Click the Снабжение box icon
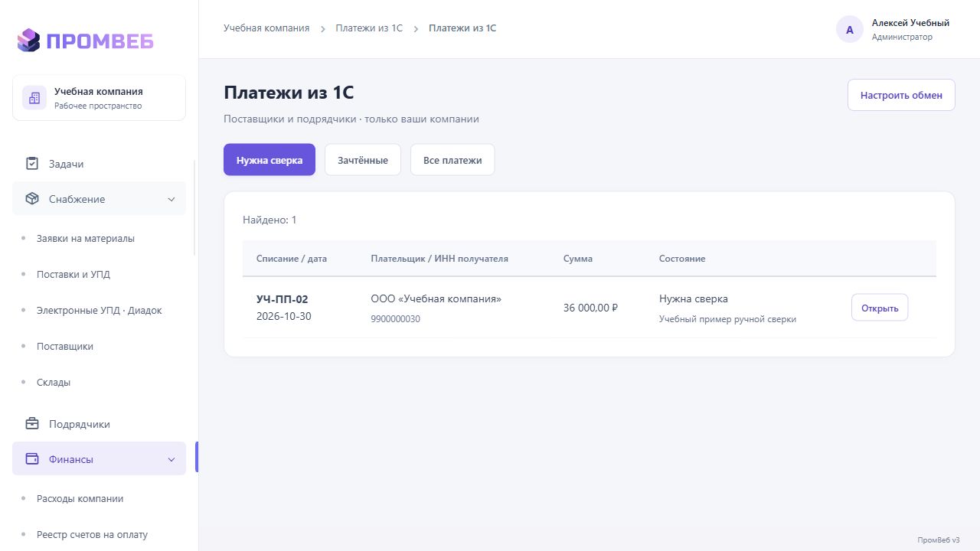 tap(32, 199)
